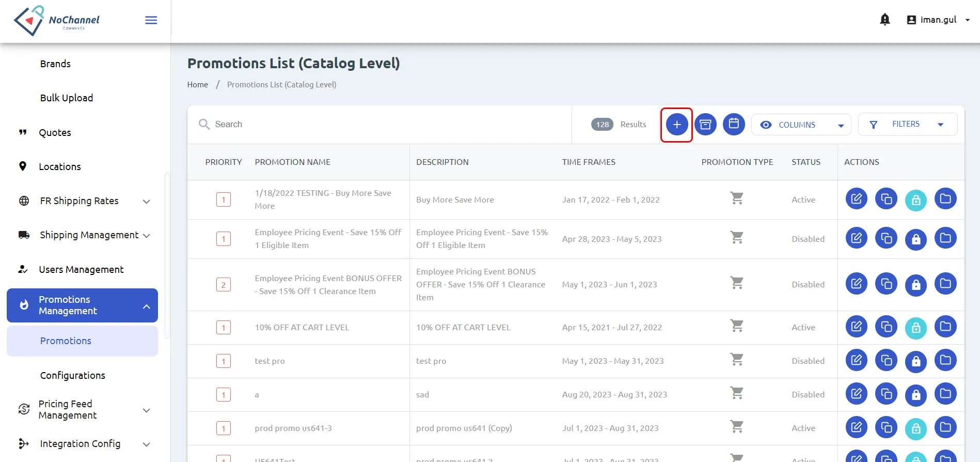Screen dimensions: 980x462
Task: Click the add new promotion plus button
Action: point(676,125)
